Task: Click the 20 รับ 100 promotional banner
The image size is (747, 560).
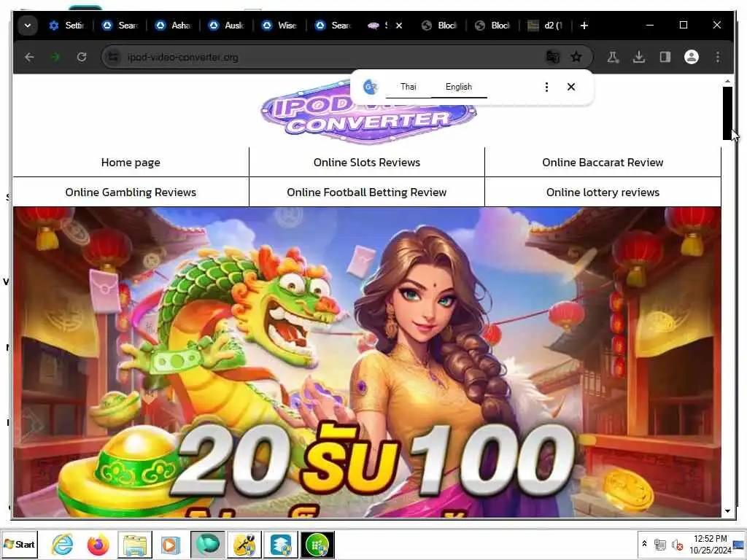Action: tap(367, 362)
